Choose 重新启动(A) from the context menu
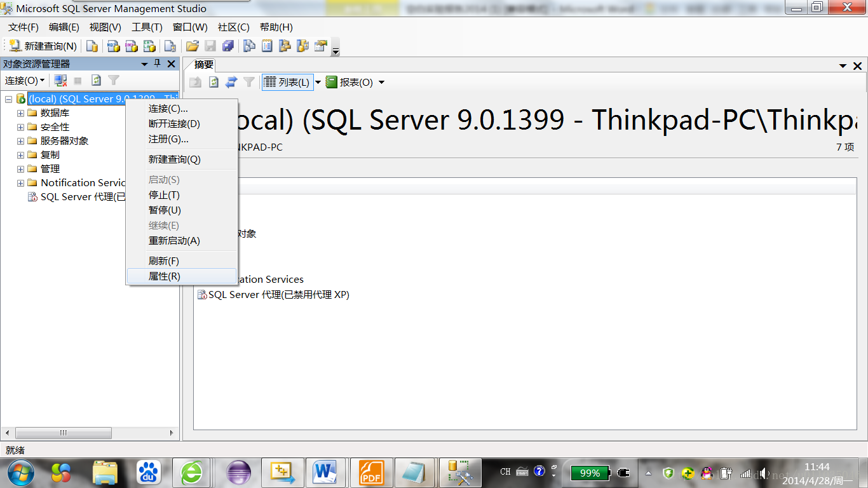The width and height of the screenshot is (868, 488). pos(182,241)
